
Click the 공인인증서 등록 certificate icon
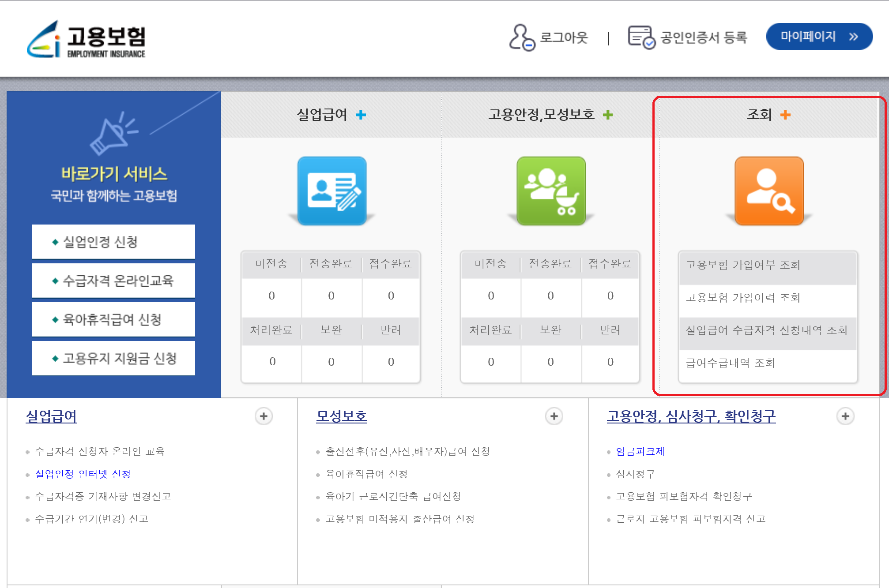click(641, 37)
